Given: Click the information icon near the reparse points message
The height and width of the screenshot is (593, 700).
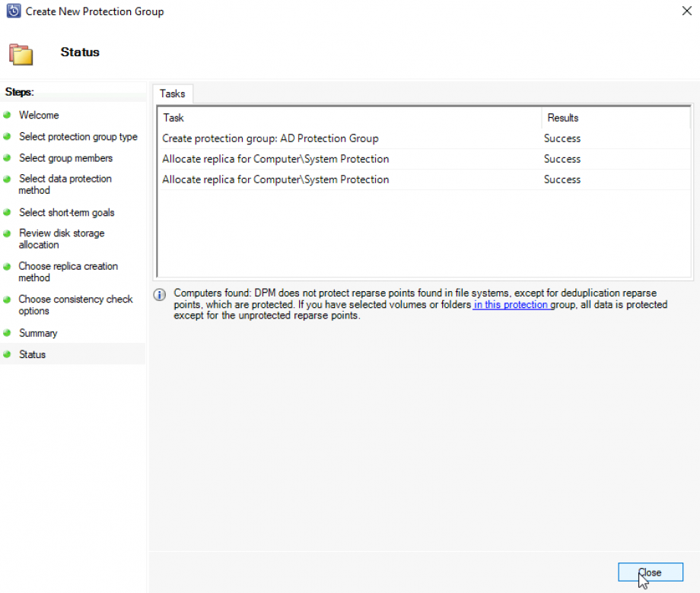Looking at the screenshot, I should [x=159, y=294].
